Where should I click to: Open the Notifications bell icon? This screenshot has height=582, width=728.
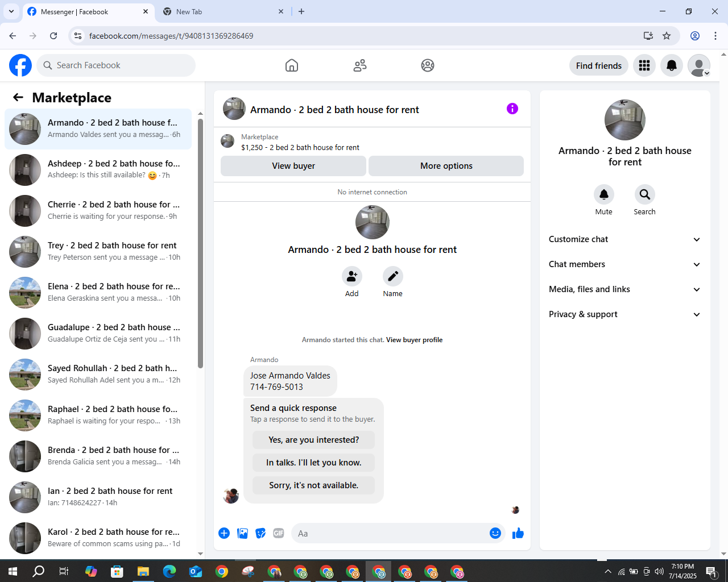pyautogui.click(x=672, y=65)
